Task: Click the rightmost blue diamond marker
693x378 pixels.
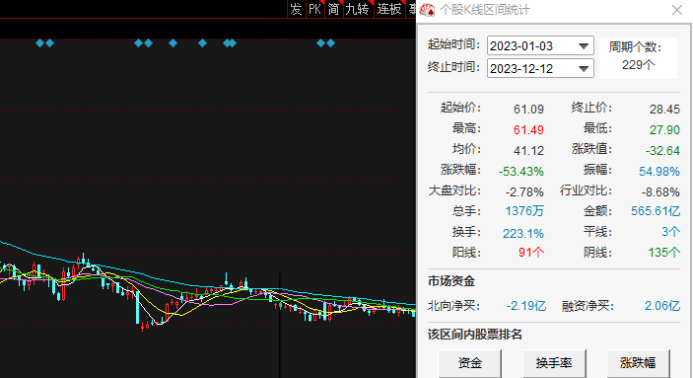Action: click(331, 43)
